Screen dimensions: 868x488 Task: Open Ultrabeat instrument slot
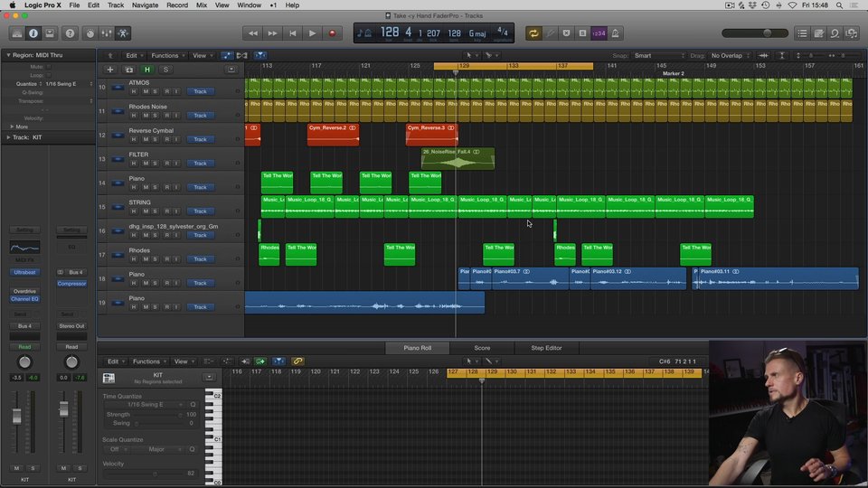pos(24,272)
